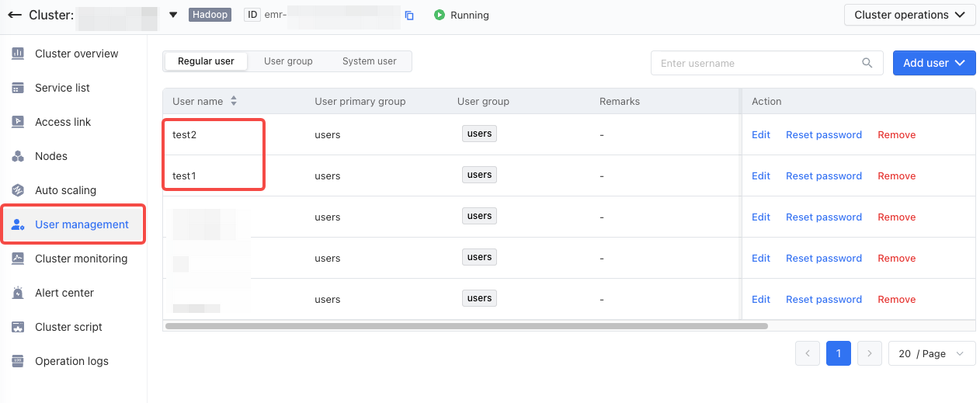Viewport: 980px width, 403px height.
Task: Click test1 user name cell
Action: tap(184, 175)
